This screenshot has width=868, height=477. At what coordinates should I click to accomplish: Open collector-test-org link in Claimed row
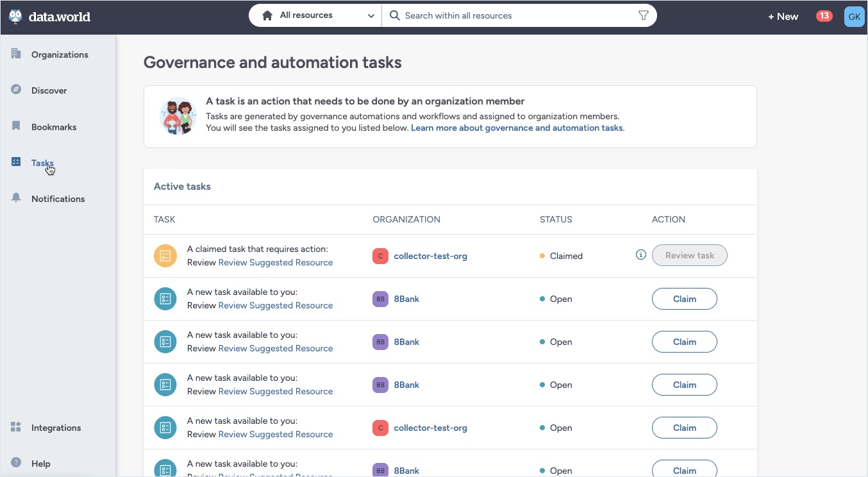pos(430,256)
